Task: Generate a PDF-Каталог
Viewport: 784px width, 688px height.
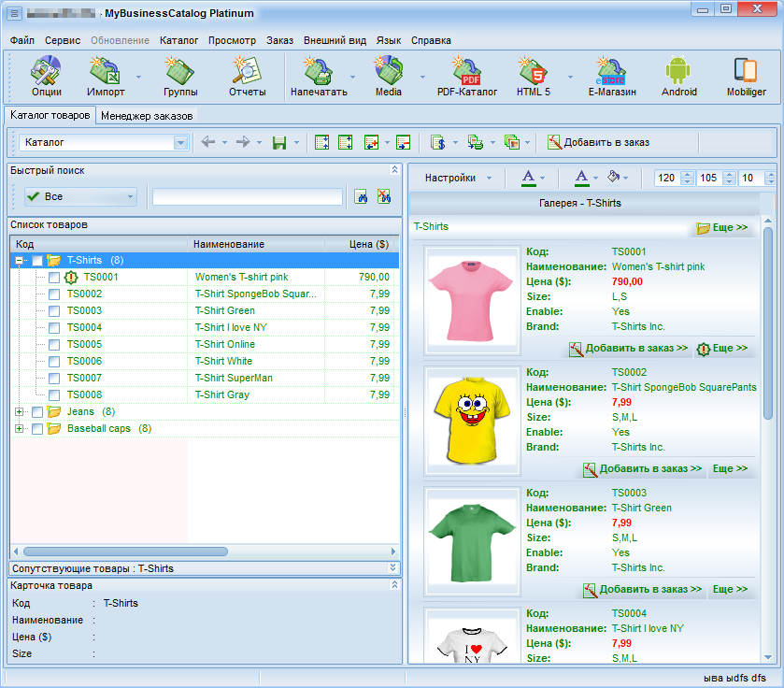Action: (467, 76)
